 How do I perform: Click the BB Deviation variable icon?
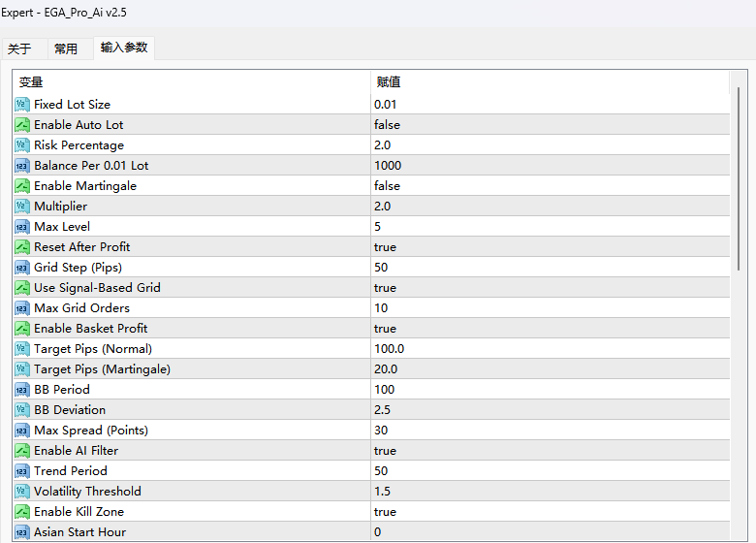pos(22,410)
